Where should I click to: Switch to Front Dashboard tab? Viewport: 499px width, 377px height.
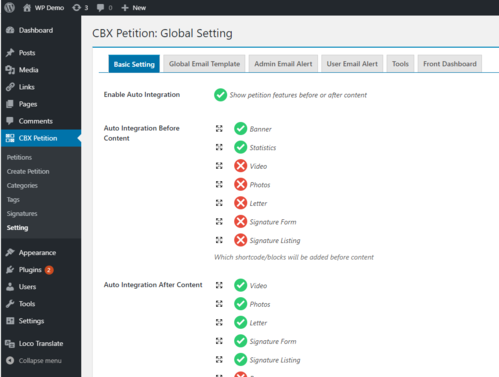point(450,64)
